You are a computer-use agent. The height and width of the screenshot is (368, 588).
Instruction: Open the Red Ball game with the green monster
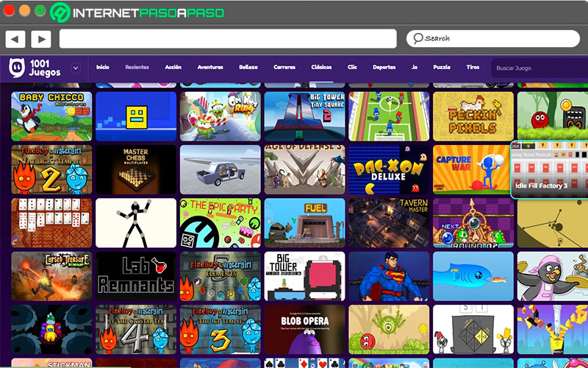(389, 330)
